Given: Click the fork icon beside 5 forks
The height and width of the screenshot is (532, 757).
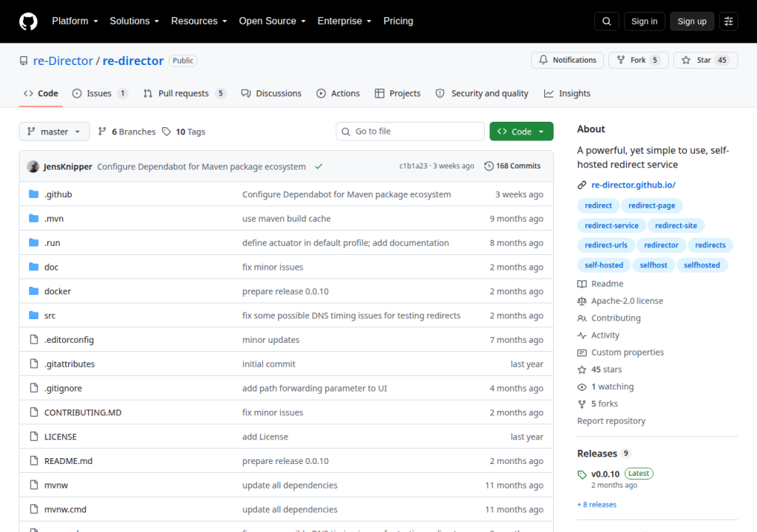Looking at the screenshot, I should 582,404.
